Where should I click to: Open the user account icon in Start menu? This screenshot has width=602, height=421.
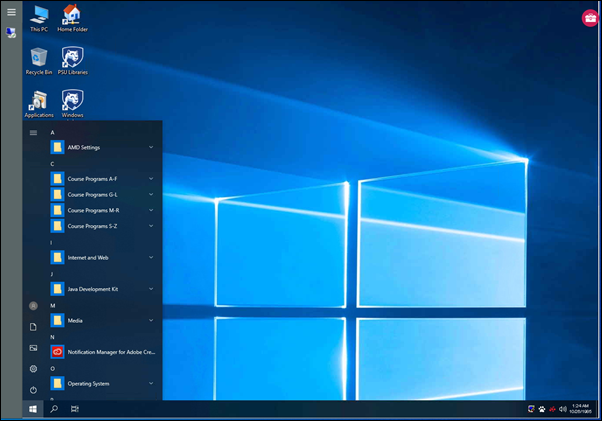tap(33, 306)
